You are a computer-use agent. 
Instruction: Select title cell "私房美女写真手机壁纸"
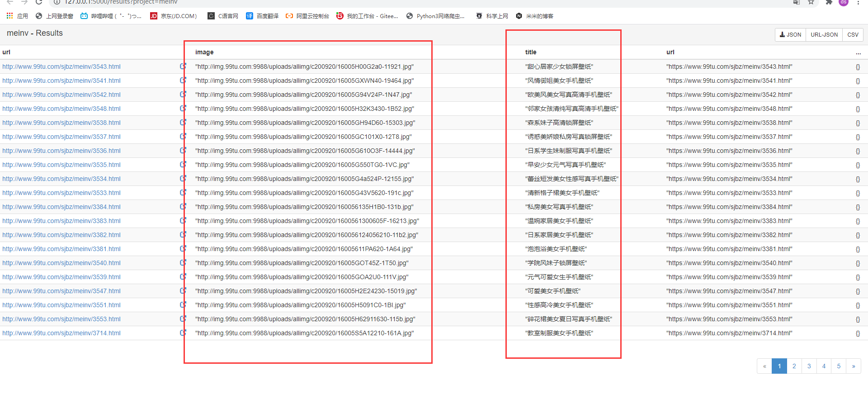click(x=559, y=207)
